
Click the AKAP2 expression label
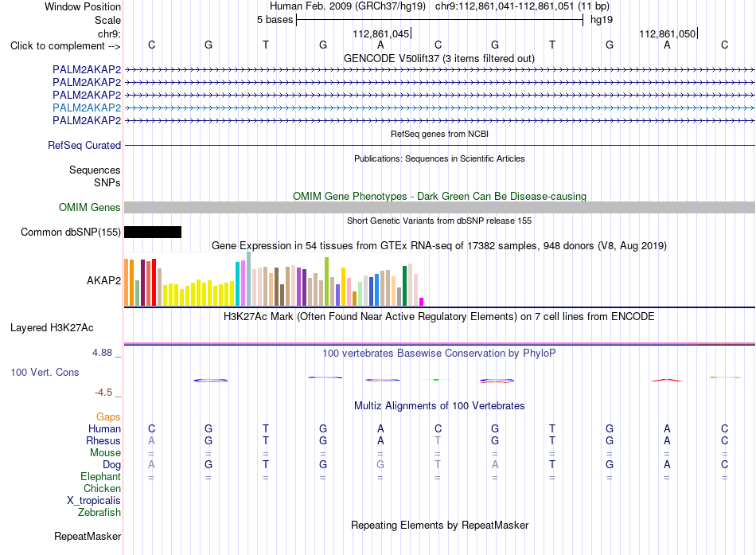pyautogui.click(x=103, y=280)
